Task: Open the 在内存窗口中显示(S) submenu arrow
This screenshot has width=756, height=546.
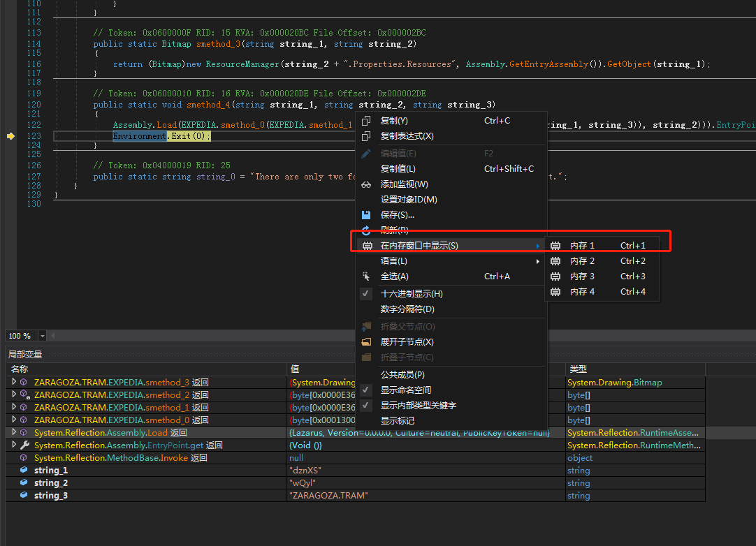Action: point(537,246)
